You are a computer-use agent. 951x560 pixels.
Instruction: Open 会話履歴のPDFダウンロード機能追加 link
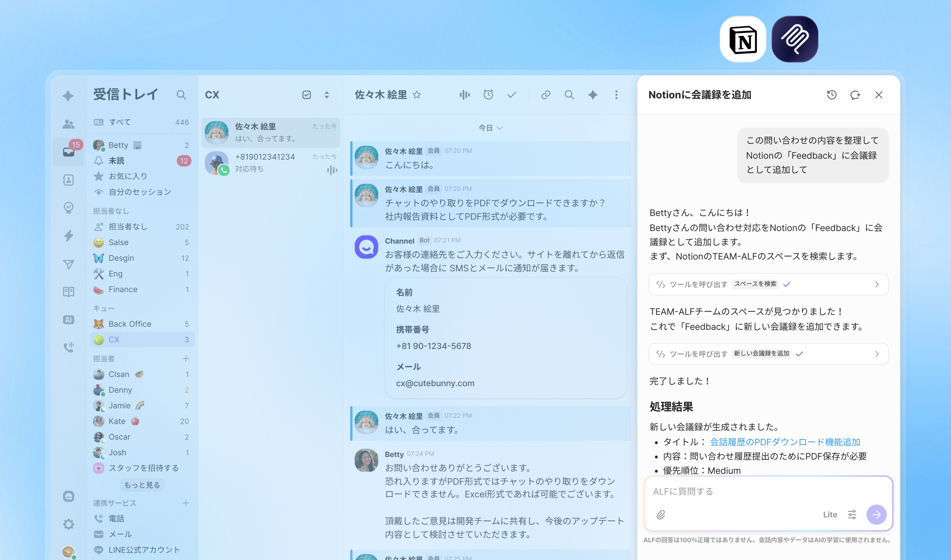click(x=785, y=442)
